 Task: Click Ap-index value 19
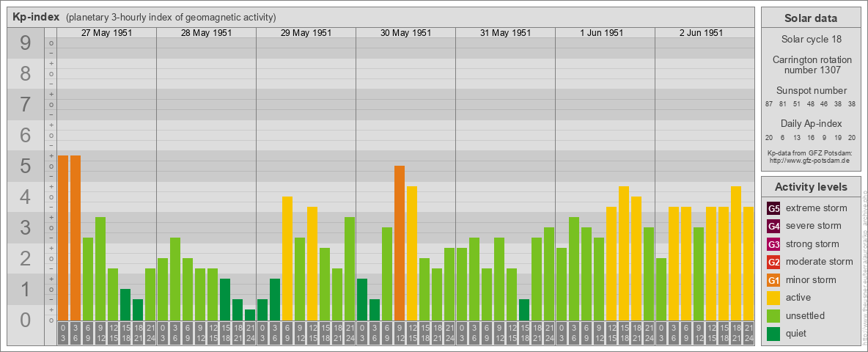pos(838,138)
